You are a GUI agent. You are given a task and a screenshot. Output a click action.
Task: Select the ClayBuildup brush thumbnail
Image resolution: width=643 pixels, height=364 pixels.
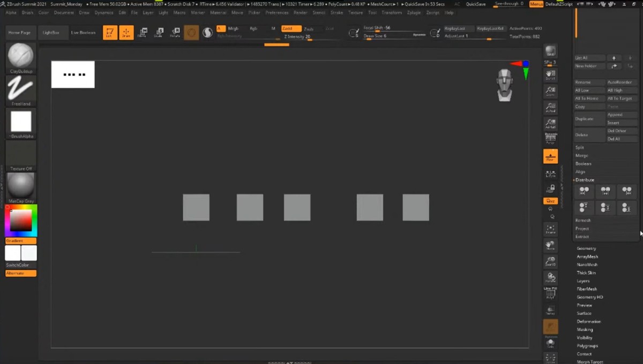point(21,56)
